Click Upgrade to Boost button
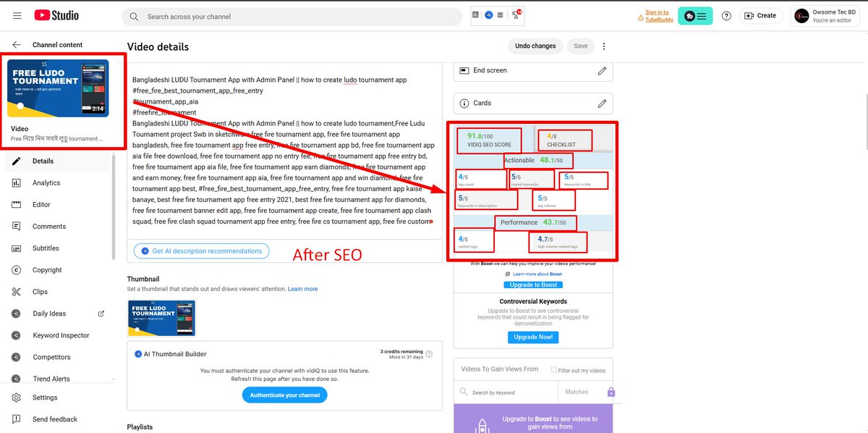This screenshot has width=868, height=433. click(533, 285)
